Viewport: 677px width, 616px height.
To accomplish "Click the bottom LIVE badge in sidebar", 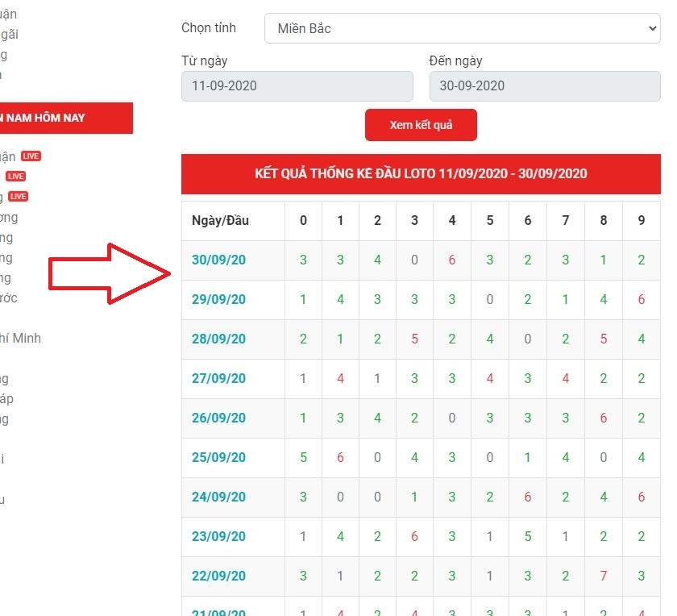I will (19, 197).
